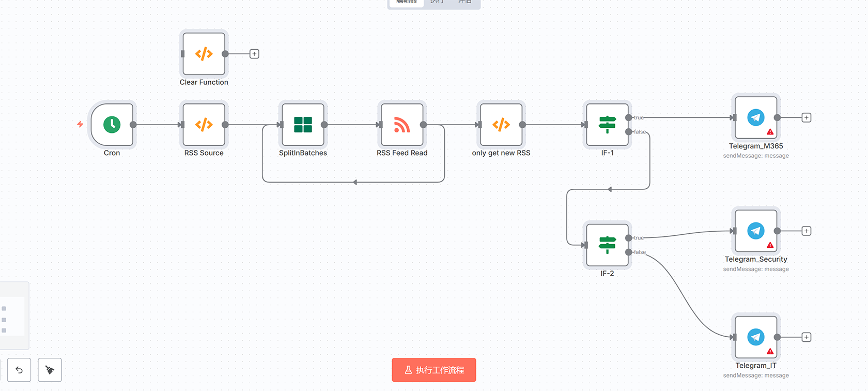This screenshot has height=391, width=868.
Task: Open the Telegram_Security node
Action: point(755,231)
